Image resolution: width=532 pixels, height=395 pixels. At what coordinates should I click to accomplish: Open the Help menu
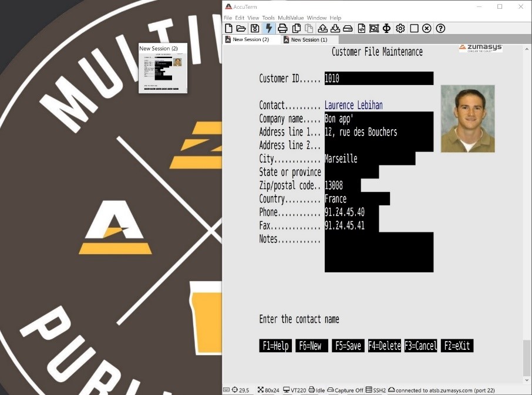click(x=335, y=18)
